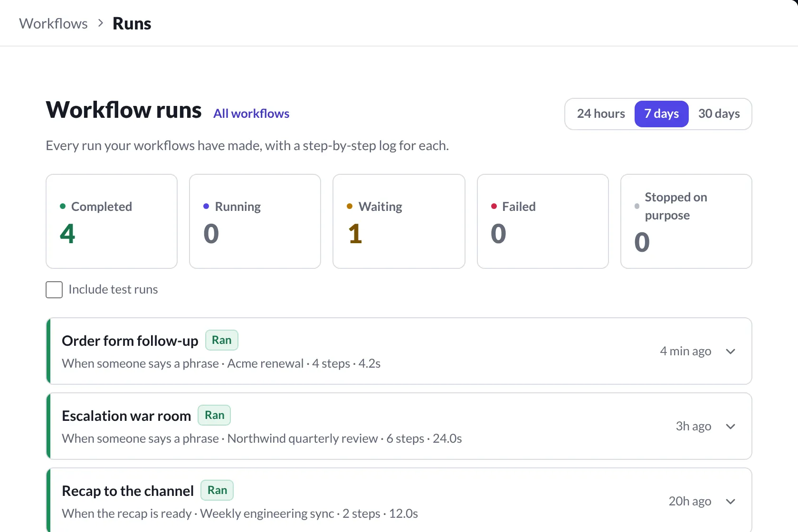The width and height of the screenshot is (798, 532).
Task: Filter by the Failed status card
Action: click(x=543, y=221)
